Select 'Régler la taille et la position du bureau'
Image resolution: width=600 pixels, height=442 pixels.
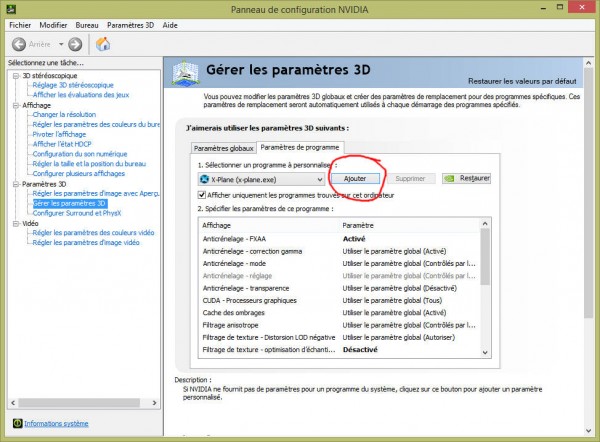pos(89,164)
